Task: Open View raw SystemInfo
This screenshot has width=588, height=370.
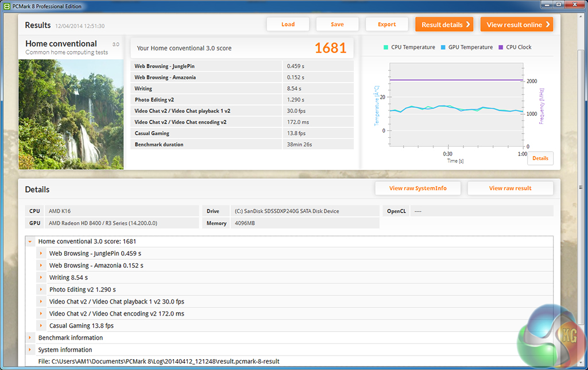Action: (x=417, y=188)
